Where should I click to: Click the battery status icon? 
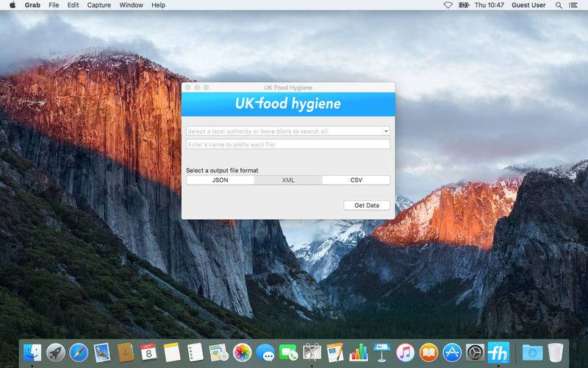point(464,5)
